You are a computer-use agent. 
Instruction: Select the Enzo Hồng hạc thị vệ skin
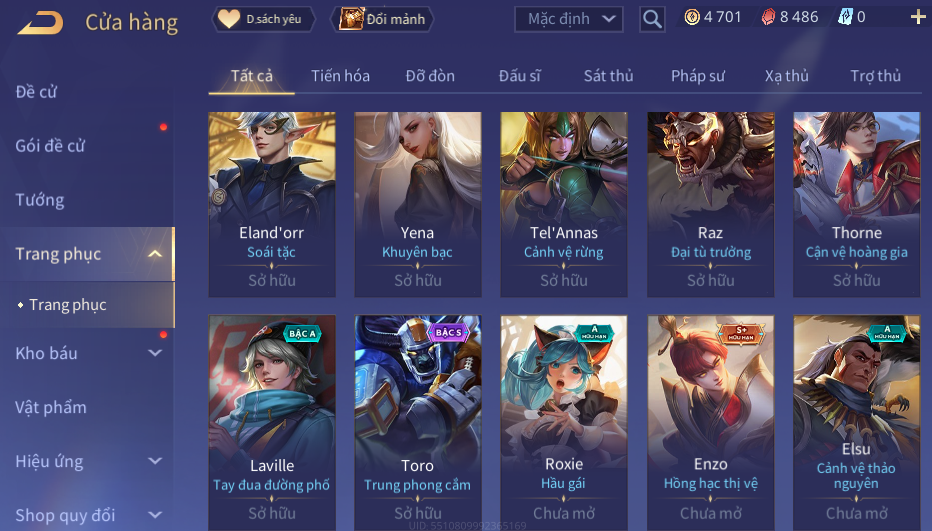(x=710, y=422)
